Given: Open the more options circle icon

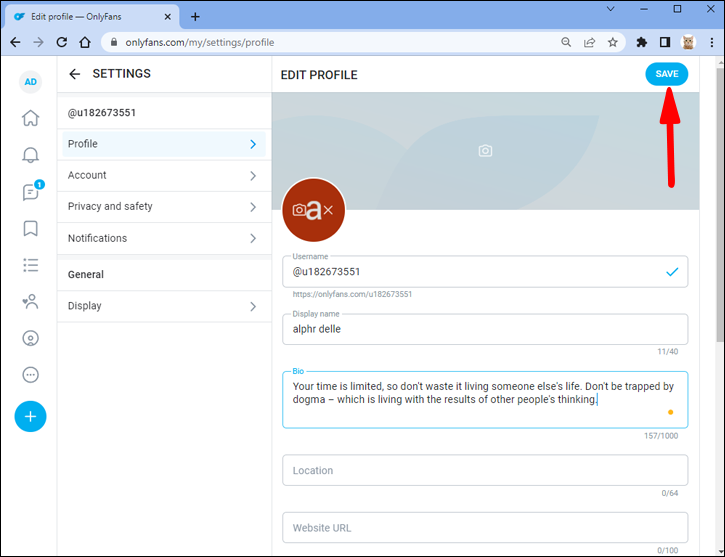Looking at the screenshot, I should (x=31, y=375).
